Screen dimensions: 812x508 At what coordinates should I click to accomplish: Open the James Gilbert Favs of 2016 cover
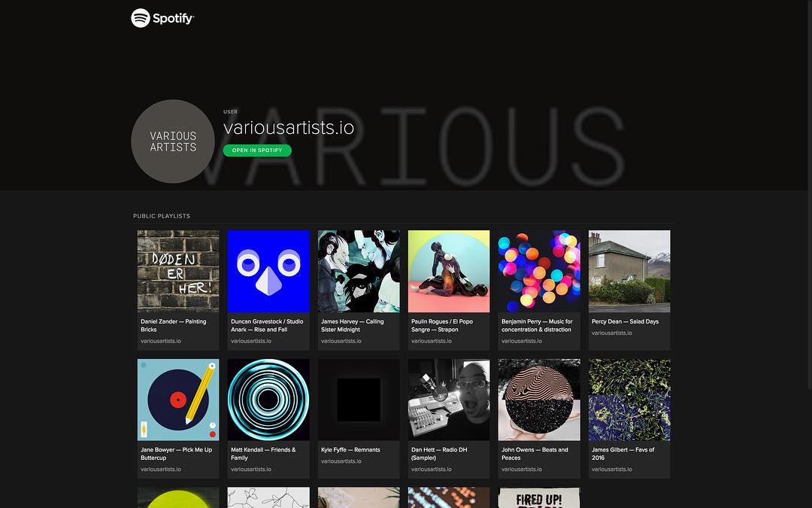point(629,400)
